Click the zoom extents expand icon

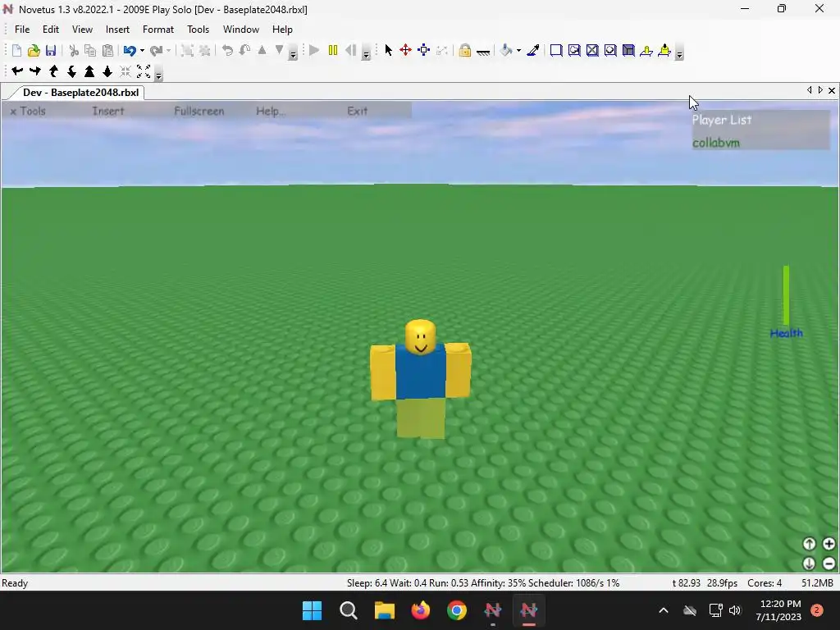[x=144, y=71]
